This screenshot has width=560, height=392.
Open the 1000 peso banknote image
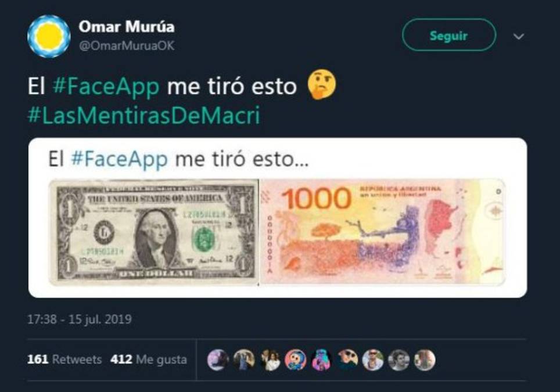(383, 232)
